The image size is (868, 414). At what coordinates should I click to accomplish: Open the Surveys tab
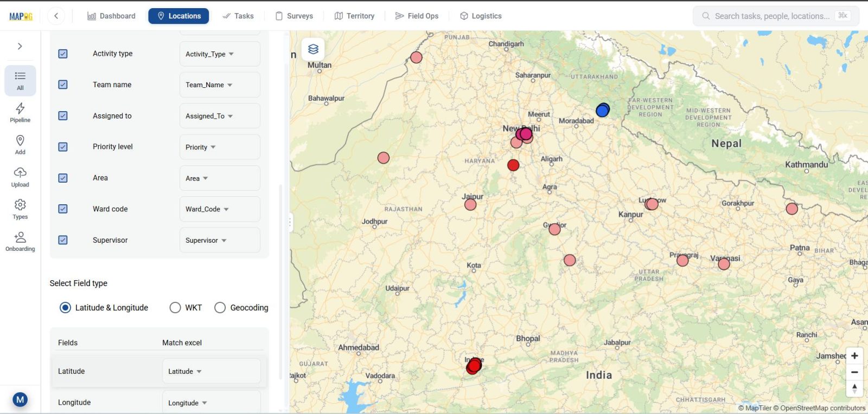(x=294, y=16)
